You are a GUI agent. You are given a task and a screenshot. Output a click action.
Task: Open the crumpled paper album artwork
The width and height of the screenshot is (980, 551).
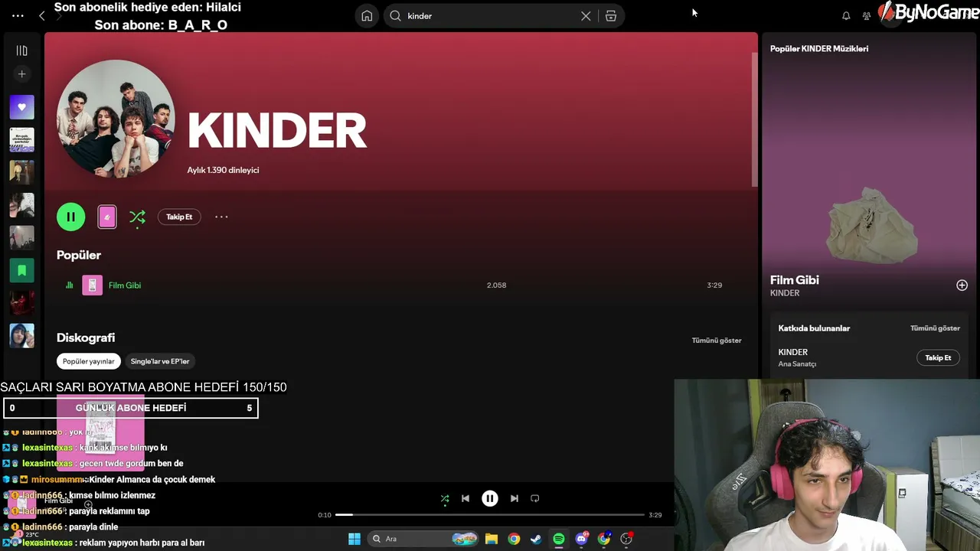[870, 224]
